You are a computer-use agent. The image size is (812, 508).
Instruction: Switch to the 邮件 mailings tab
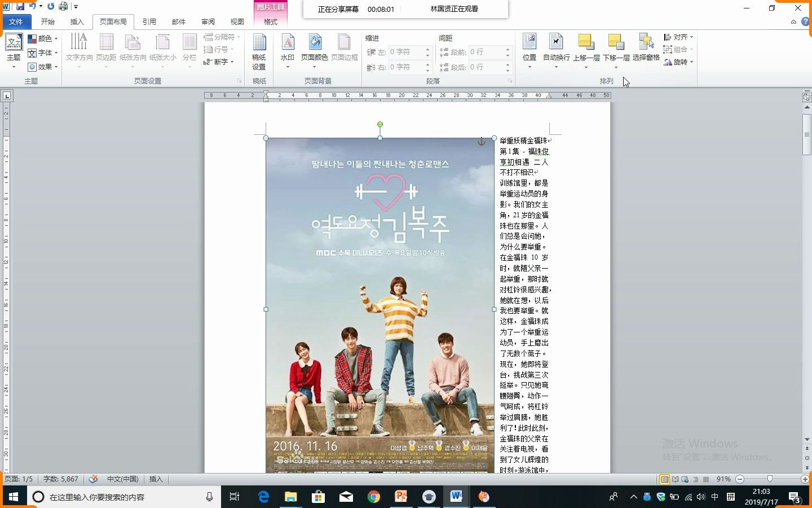(x=179, y=21)
